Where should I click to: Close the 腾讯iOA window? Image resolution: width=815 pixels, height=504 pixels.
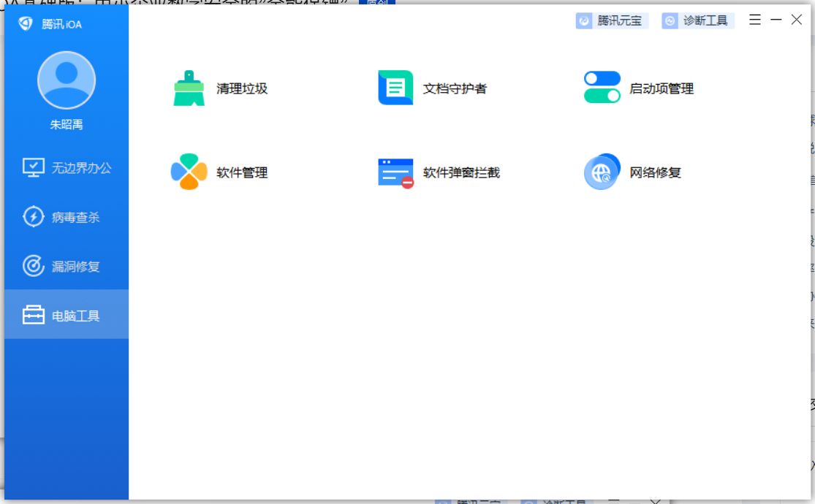(796, 20)
